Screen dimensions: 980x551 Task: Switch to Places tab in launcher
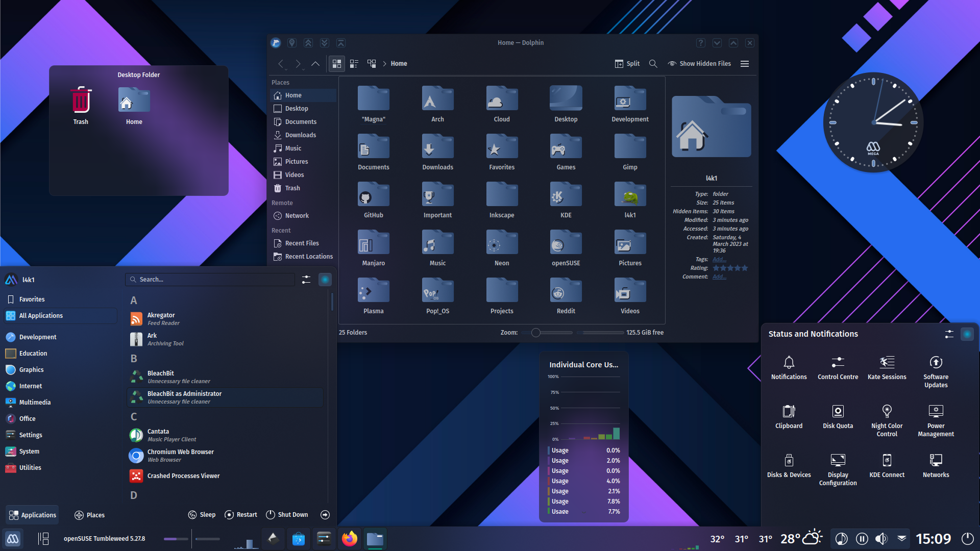tap(89, 515)
